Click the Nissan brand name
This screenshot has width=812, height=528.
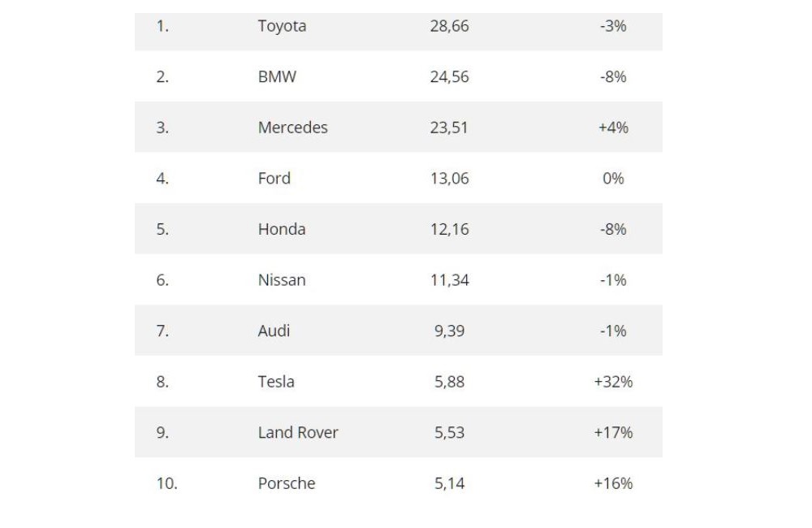pos(282,280)
